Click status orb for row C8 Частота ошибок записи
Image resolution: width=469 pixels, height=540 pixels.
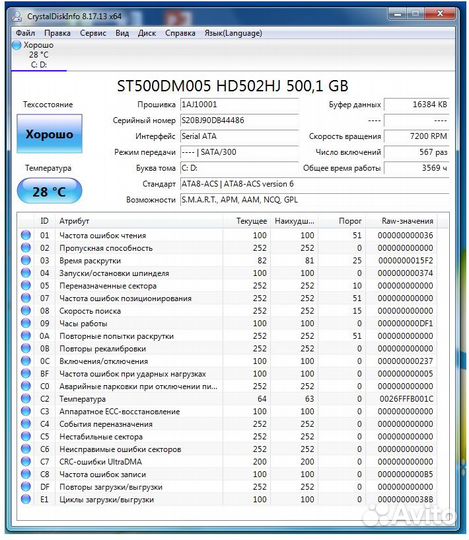pyautogui.click(x=26, y=474)
